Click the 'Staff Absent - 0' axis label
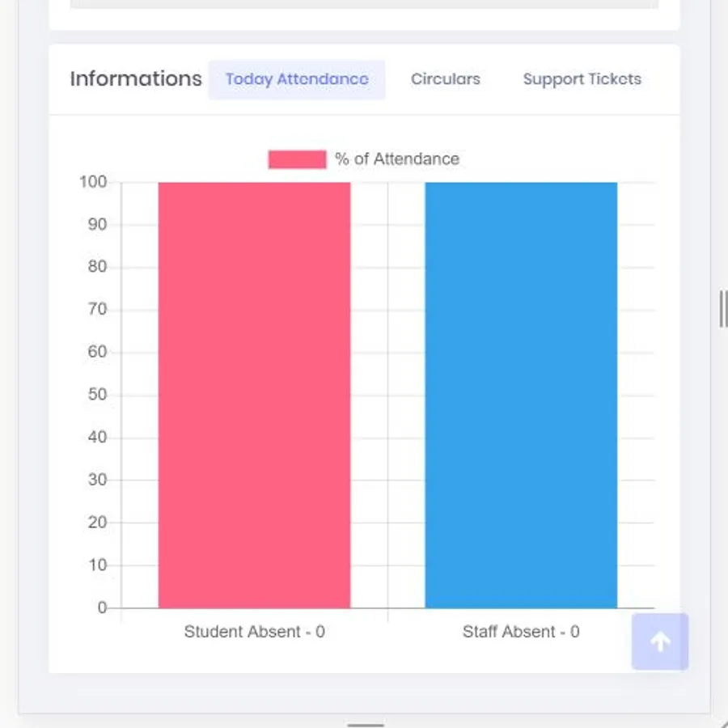The height and width of the screenshot is (728, 728). 521,632
